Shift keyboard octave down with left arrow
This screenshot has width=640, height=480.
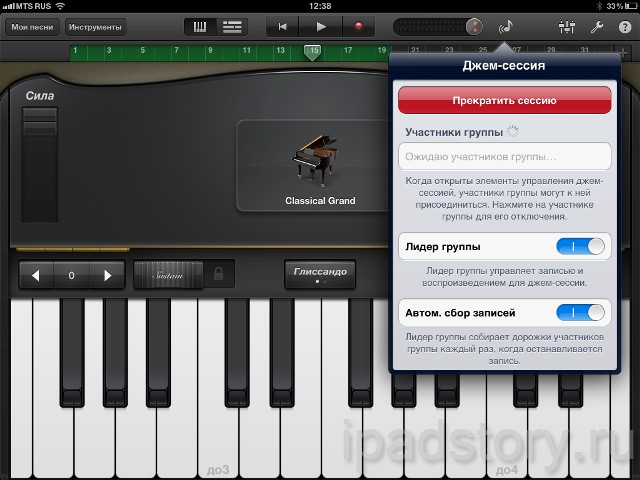[x=37, y=274]
